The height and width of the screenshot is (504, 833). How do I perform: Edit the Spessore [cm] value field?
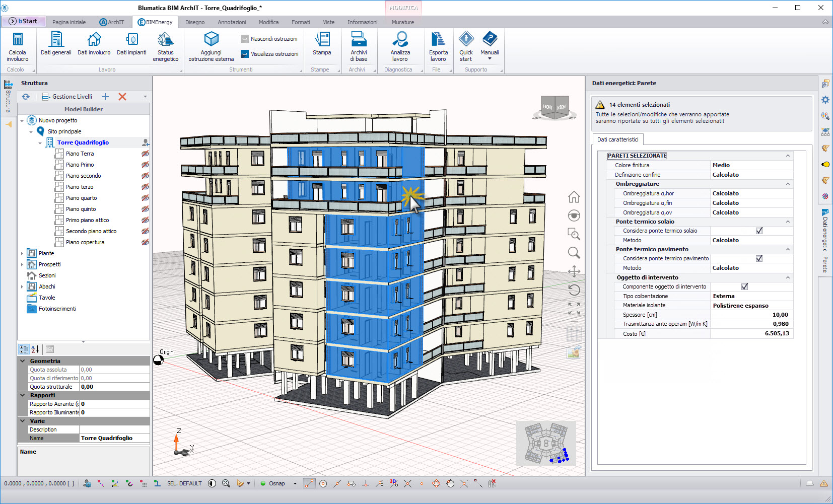click(751, 315)
